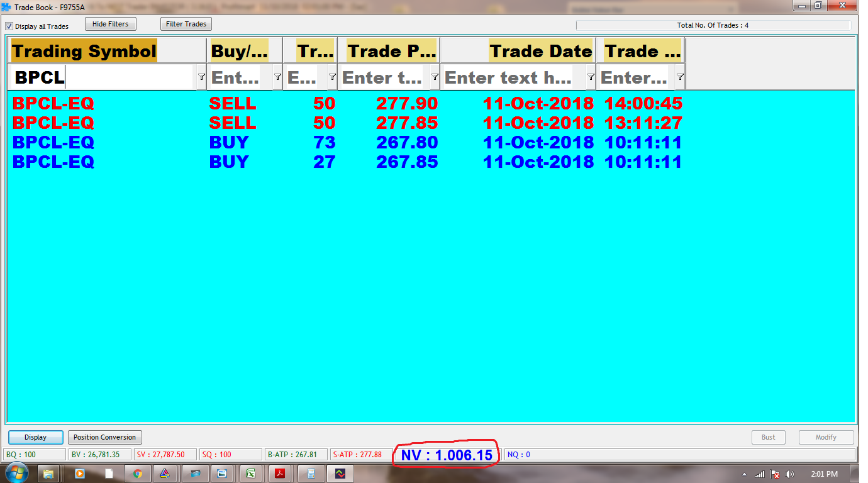
Task: Select the BUY trade at price 267.85
Action: coord(347,162)
